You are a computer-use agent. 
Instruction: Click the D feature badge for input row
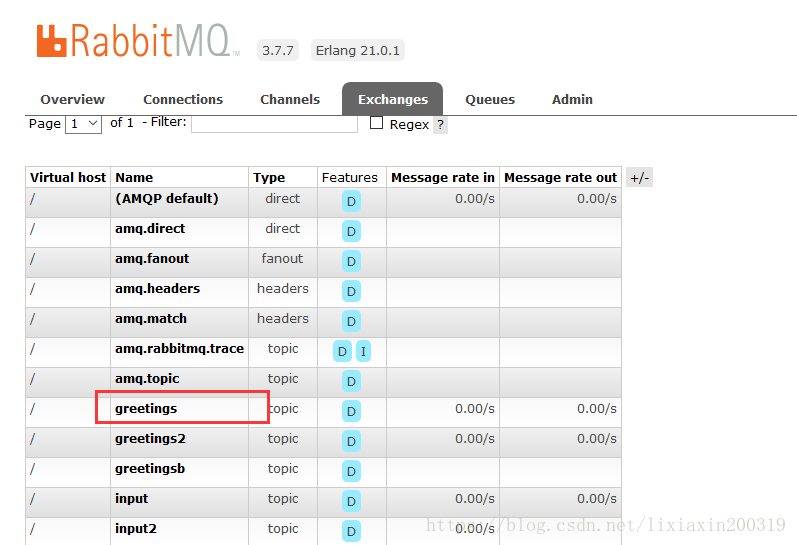click(351, 501)
